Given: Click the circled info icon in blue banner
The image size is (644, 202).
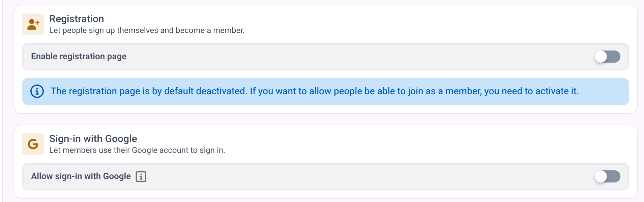Looking at the screenshot, I should coord(37,91).
